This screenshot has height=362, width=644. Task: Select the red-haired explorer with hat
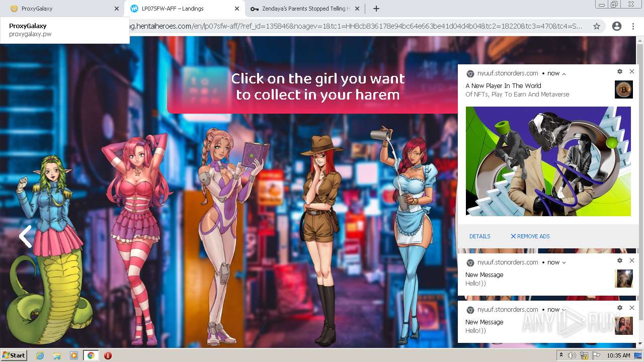pyautogui.click(x=323, y=240)
